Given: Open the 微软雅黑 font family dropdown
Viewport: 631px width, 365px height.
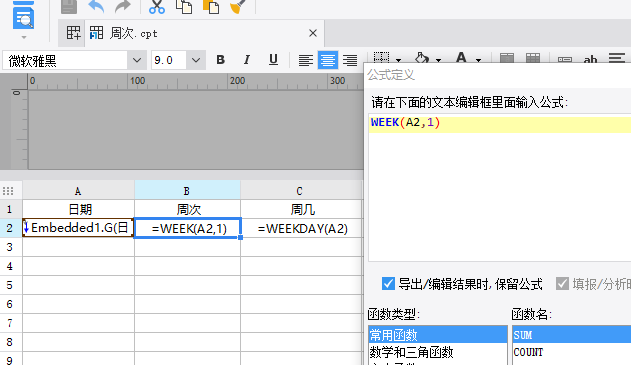Looking at the screenshot, I should tap(137, 60).
